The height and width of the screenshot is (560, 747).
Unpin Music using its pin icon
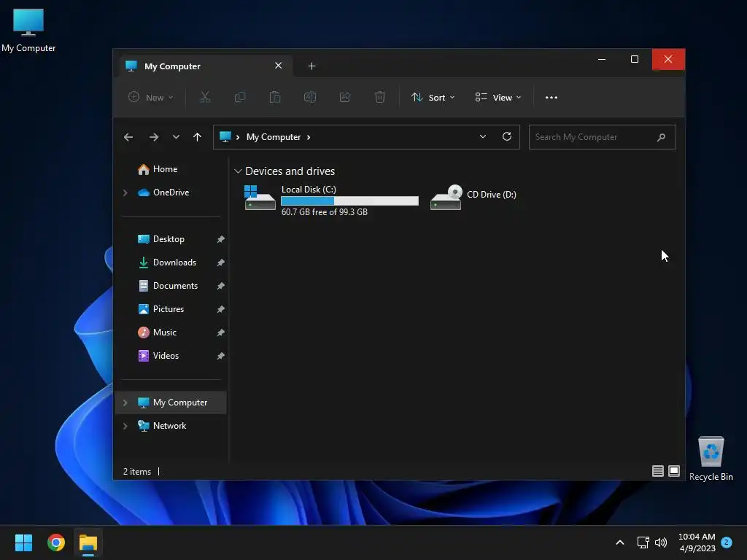click(220, 332)
